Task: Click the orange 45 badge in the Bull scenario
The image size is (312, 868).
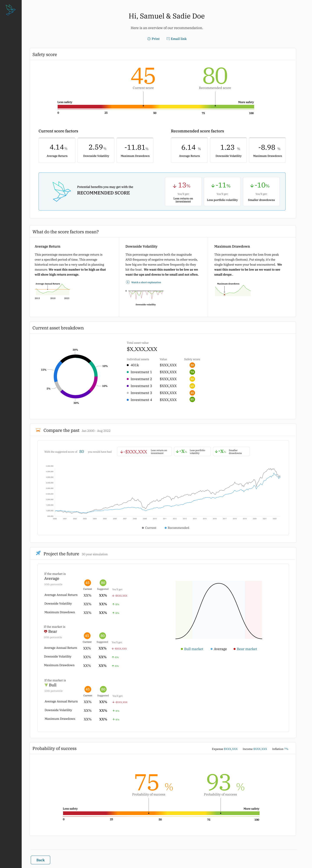Action: (x=88, y=689)
